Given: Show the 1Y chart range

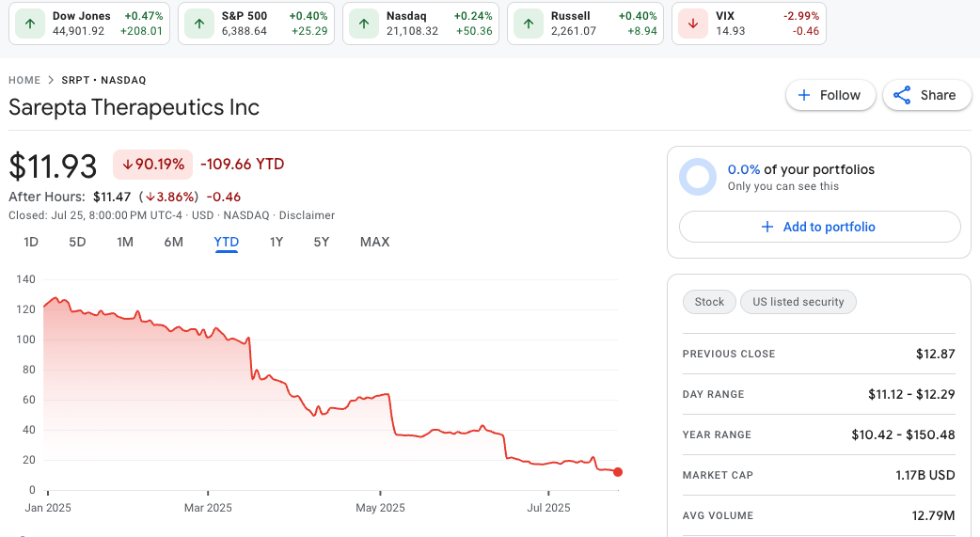Looking at the screenshot, I should pyautogui.click(x=277, y=242).
